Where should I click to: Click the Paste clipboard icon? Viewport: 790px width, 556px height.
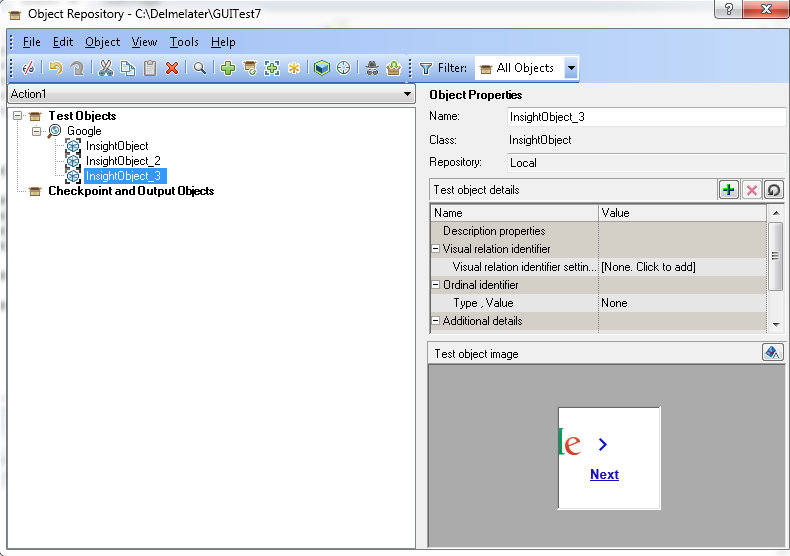(x=150, y=68)
